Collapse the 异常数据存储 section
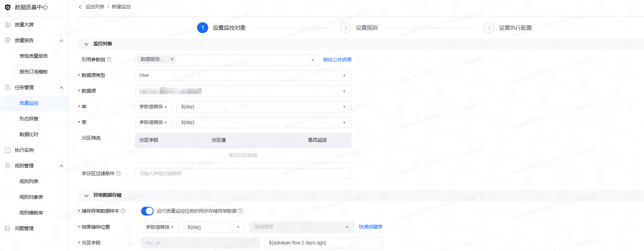This screenshot has width=644, height=251. (x=87, y=195)
